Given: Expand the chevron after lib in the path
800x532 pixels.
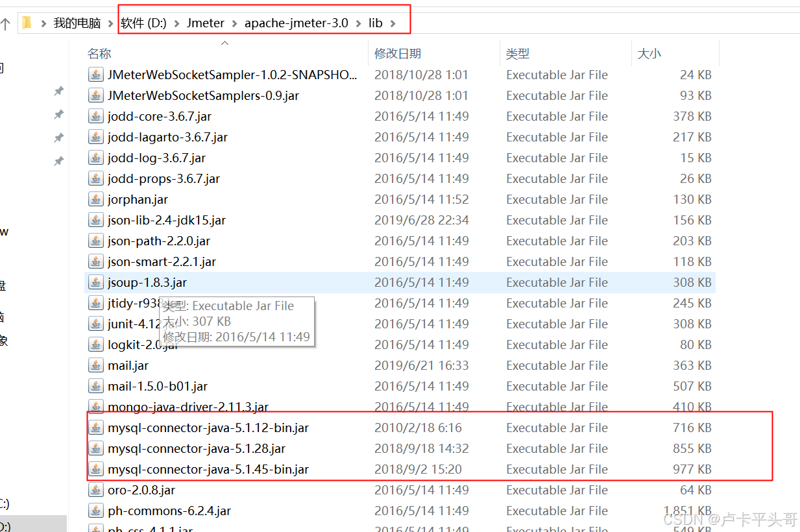Looking at the screenshot, I should coord(393,23).
